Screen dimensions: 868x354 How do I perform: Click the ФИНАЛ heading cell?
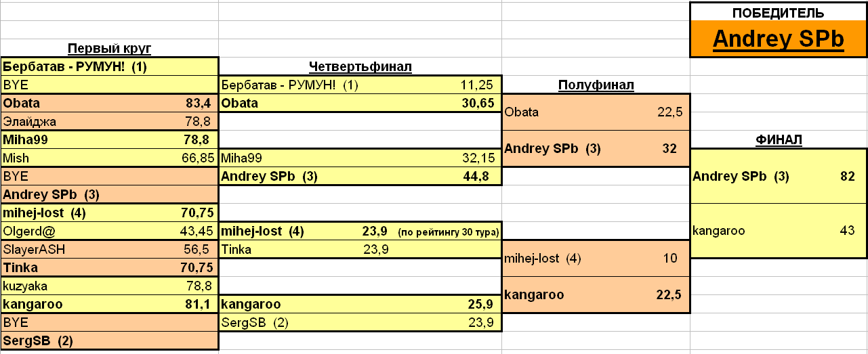coord(779,139)
